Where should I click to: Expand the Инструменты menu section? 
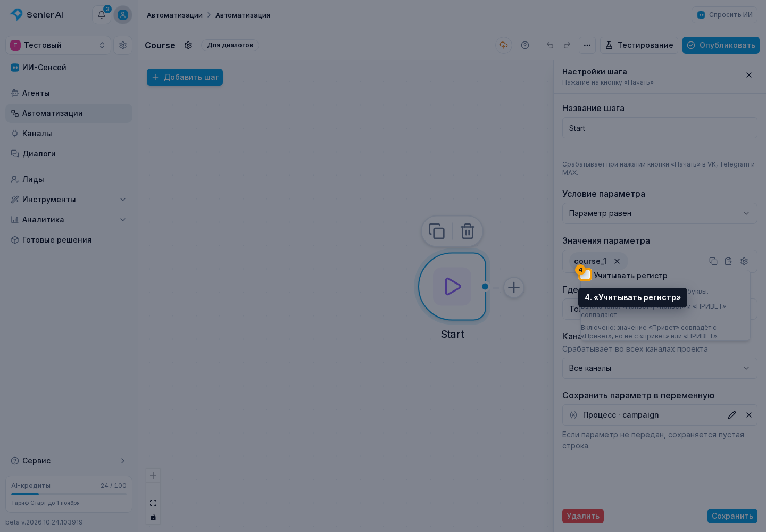coord(69,199)
